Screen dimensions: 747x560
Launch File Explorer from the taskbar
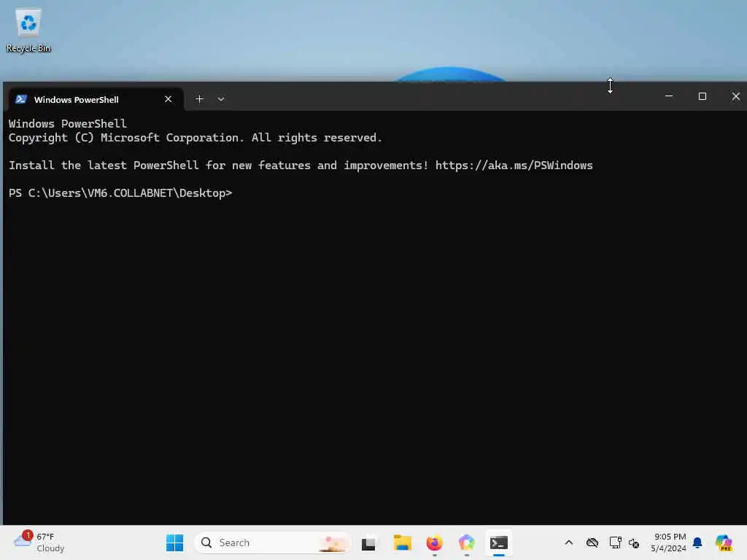tap(403, 542)
